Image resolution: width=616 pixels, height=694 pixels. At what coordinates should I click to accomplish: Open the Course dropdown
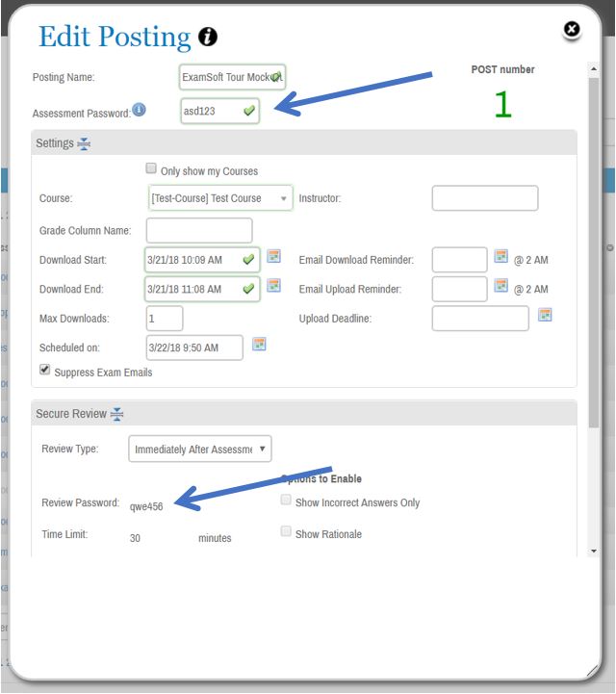(x=220, y=198)
